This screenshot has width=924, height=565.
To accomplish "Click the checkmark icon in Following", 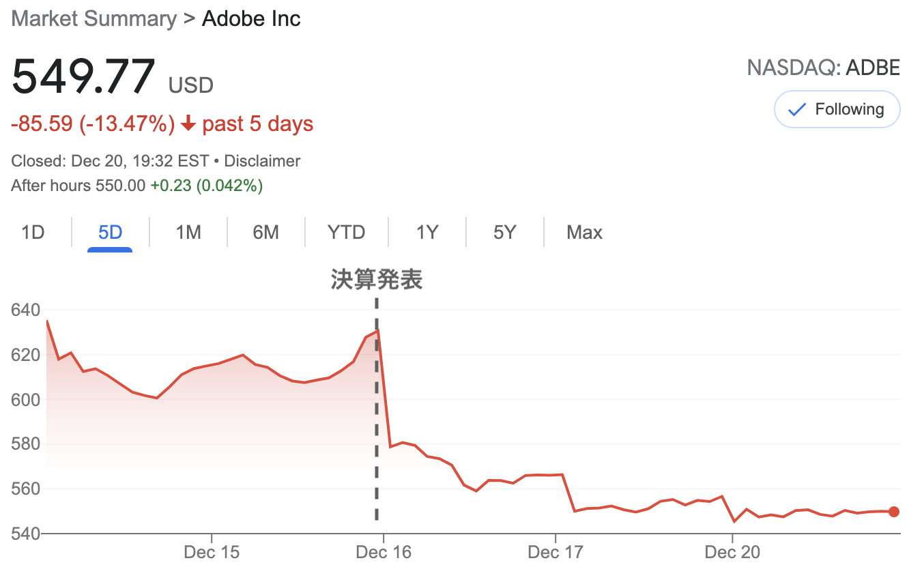I will pyautogui.click(x=796, y=110).
